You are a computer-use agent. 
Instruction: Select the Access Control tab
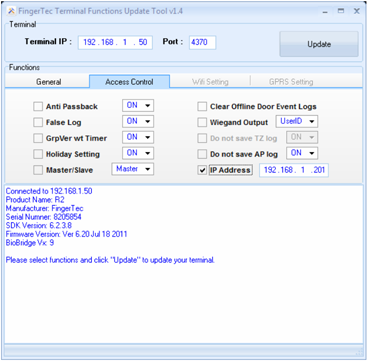(x=129, y=82)
